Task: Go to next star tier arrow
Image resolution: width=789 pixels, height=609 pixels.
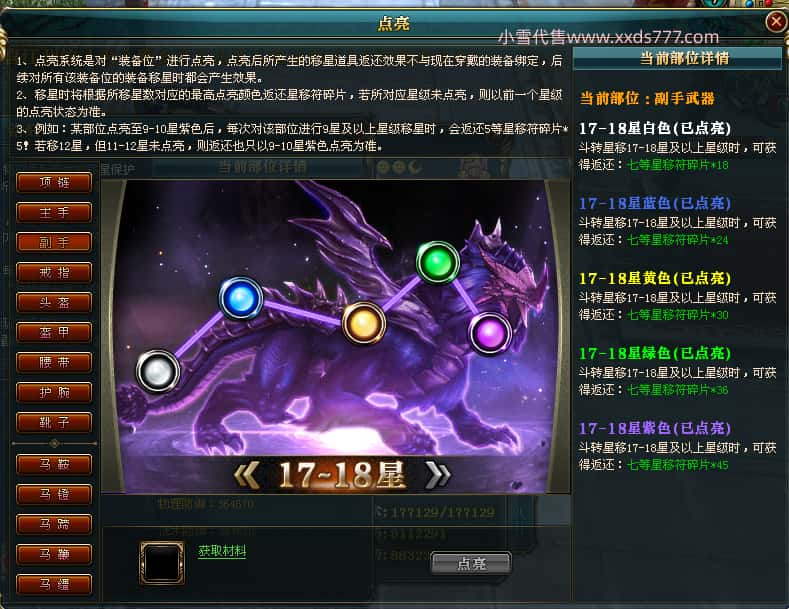Action: pos(437,475)
